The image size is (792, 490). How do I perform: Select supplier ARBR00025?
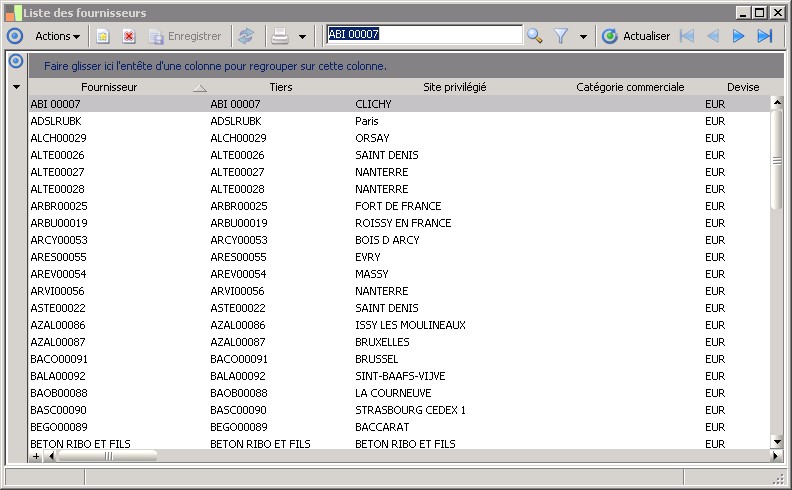coord(59,206)
